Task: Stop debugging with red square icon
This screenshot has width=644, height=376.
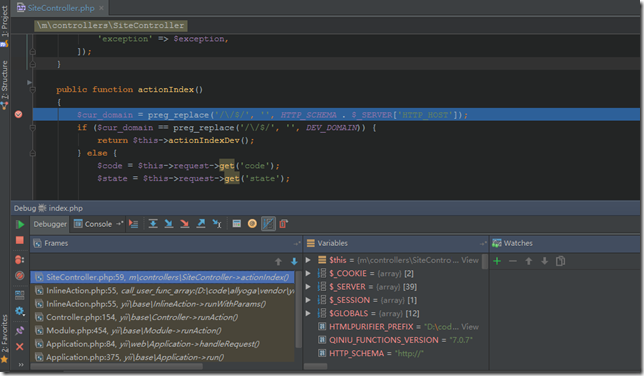Action: 20,240
